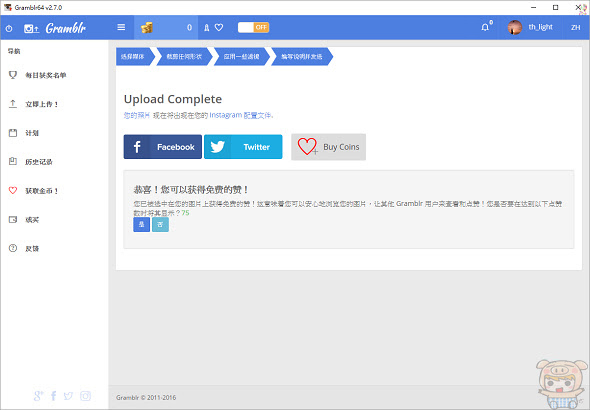Click the power icon in header
590x410 pixels.
click(9, 28)
